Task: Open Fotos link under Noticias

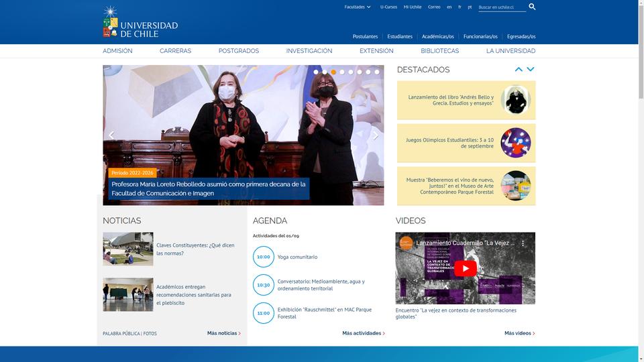Action: [x=150, y=334]
